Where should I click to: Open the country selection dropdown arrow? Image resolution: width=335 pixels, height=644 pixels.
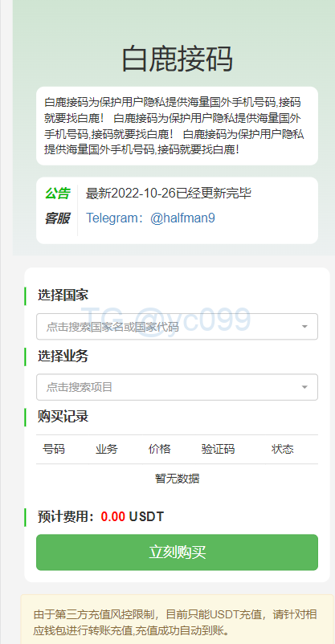304,327
